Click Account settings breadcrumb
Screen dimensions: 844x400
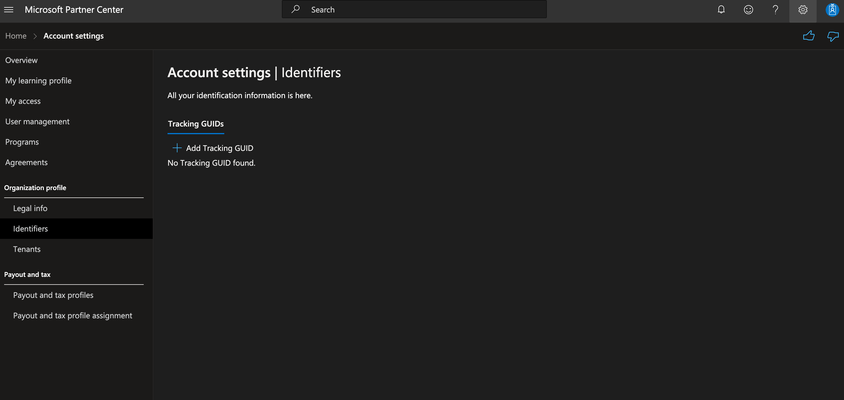tap(74, 36)
